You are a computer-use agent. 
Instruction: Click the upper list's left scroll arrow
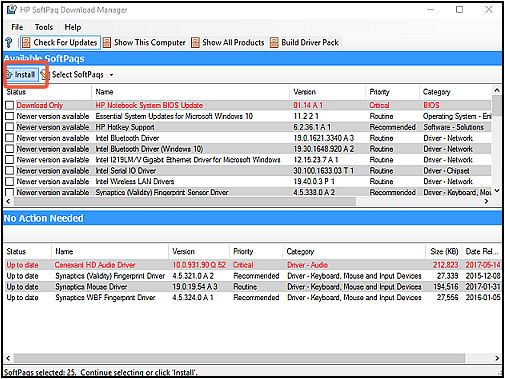pyautogui.click(x=8, y=201)
